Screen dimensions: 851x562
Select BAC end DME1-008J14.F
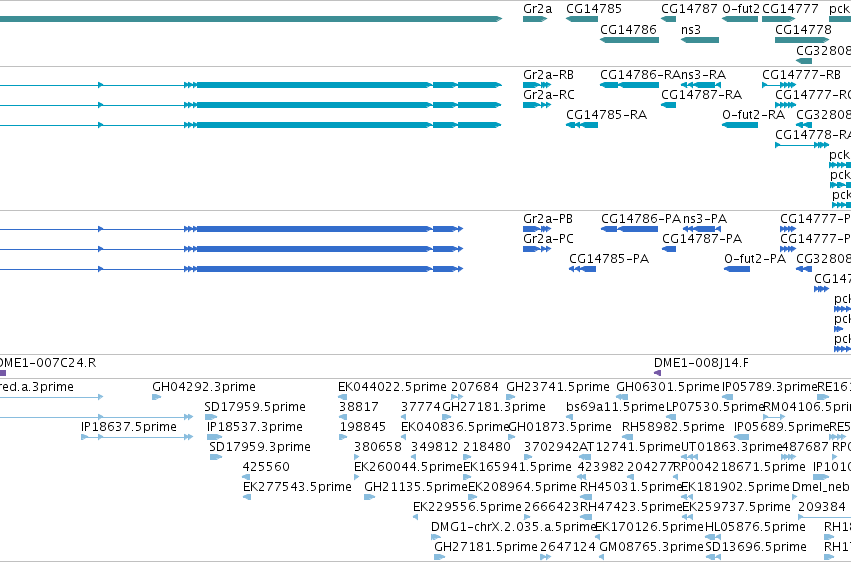701,363
